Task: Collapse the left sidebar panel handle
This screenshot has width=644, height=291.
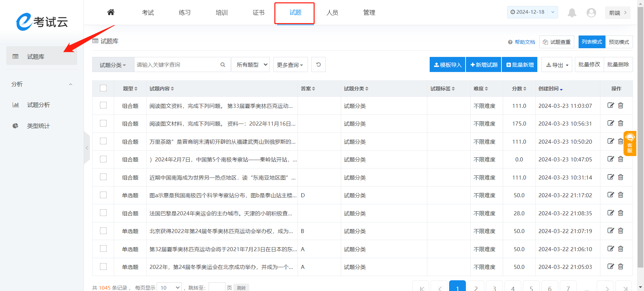Action: point(87,148)
